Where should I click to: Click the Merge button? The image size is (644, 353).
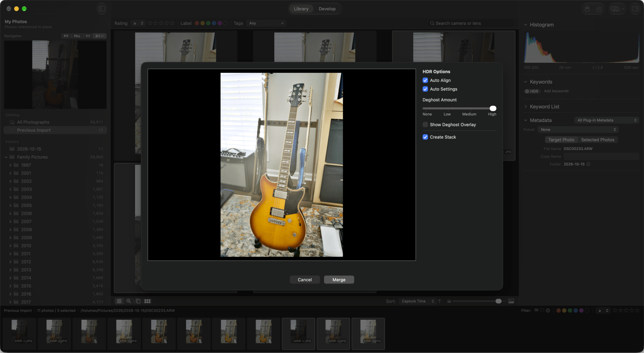tap(339, 280)
